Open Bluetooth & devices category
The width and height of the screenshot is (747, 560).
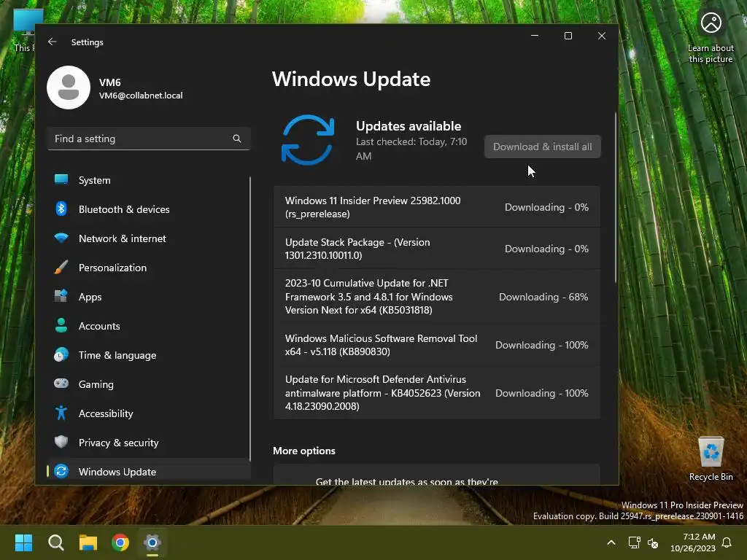coord(149,209)
